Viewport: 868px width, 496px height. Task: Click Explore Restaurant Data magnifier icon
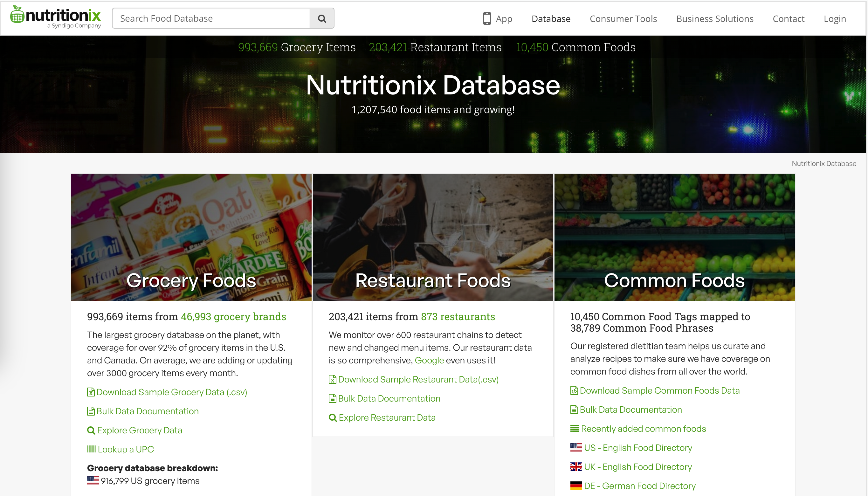click(333, 418)
